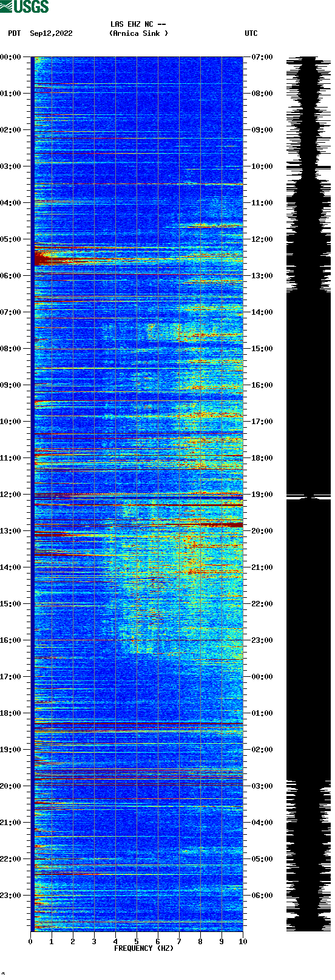Click the 18:00 PDT time label
This screenshot has height=980, width=335.
point(11,713)
